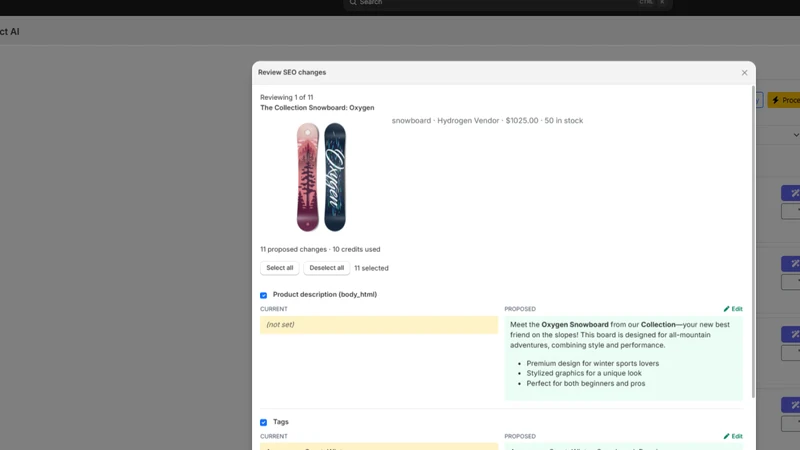Click the search field in top bar
Screen dimensions: 800x450
click(508, 4)
